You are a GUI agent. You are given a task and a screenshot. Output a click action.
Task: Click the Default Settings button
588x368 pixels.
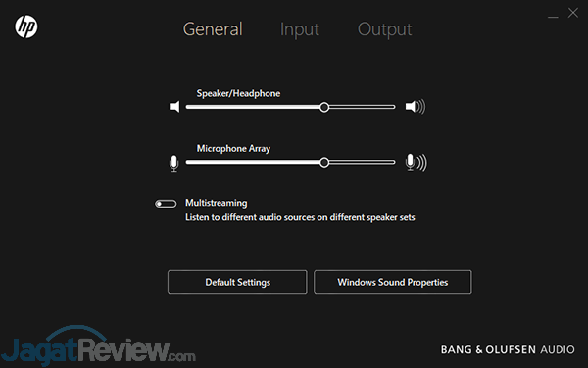point(237,282)
